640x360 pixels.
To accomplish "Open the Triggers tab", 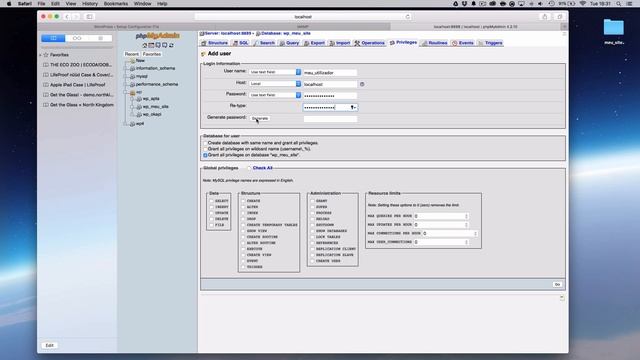I will (x=490, y=43).
